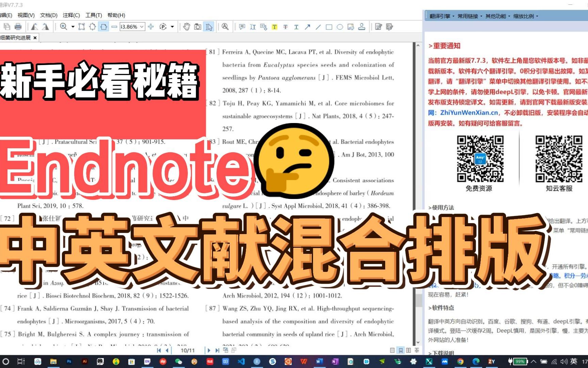Click document scrollbar up arrow

[x=418, y=45]
